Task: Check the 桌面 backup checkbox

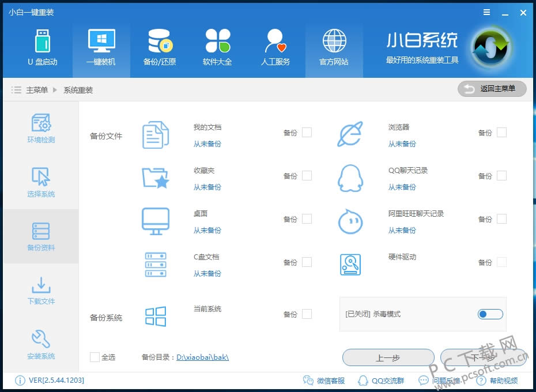Action: (x=307, y=219)
